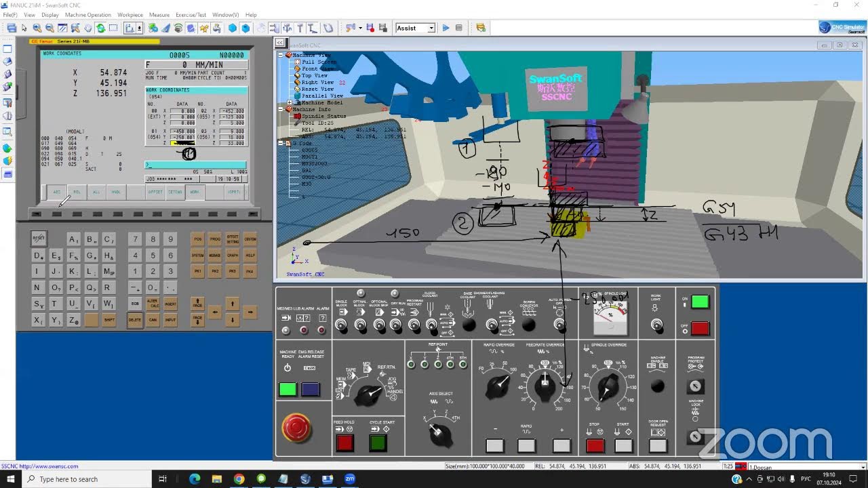This screenshot has width=868, height=488.
Task: Click the zoom out magnifier toolbar icon
Action: 50,28
